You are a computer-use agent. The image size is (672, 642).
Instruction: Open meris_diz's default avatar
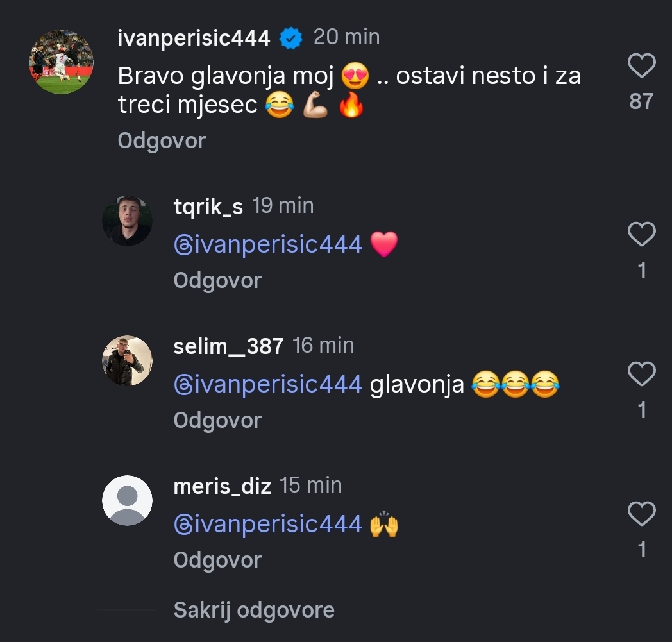tap(127, 500)
